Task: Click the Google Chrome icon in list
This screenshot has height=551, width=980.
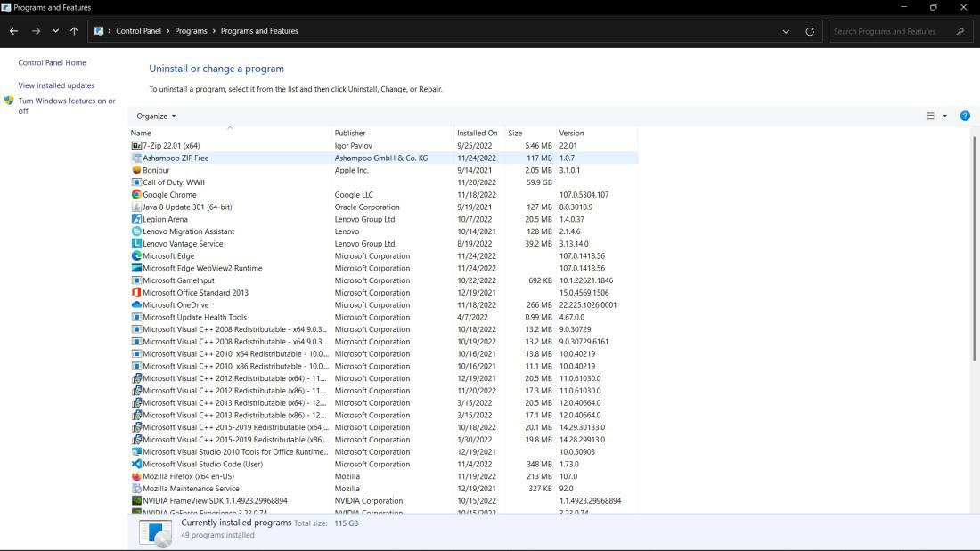Action: (x=136, y=194)
